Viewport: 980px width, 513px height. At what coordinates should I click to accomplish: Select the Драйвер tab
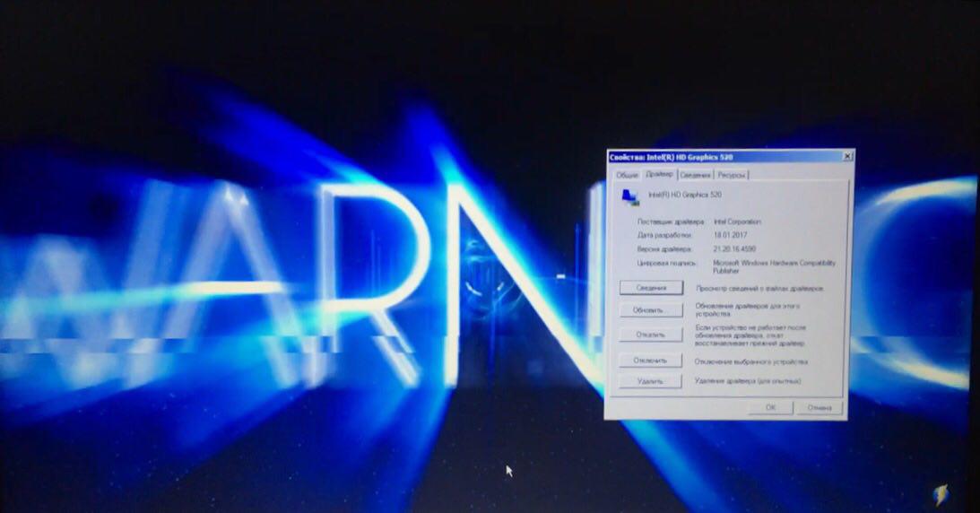[x=659, y=174]
